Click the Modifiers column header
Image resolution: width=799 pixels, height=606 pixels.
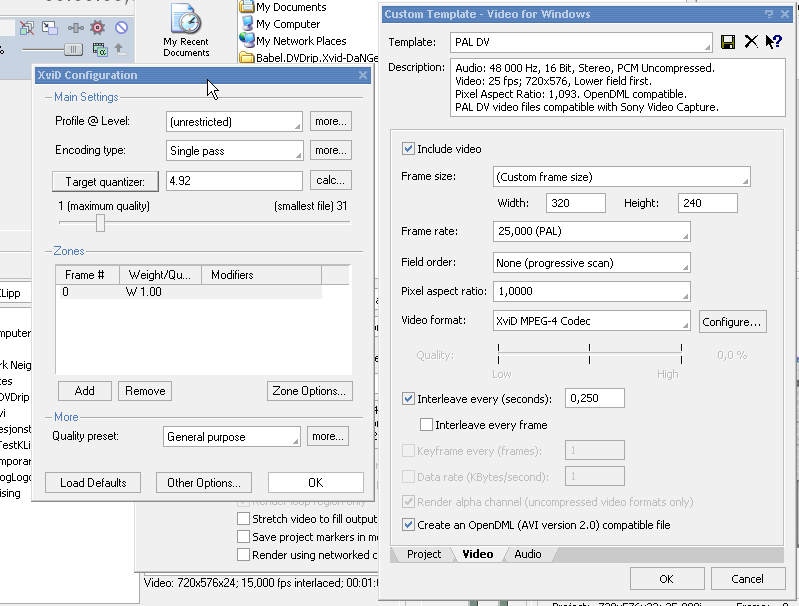pos(261,275)
